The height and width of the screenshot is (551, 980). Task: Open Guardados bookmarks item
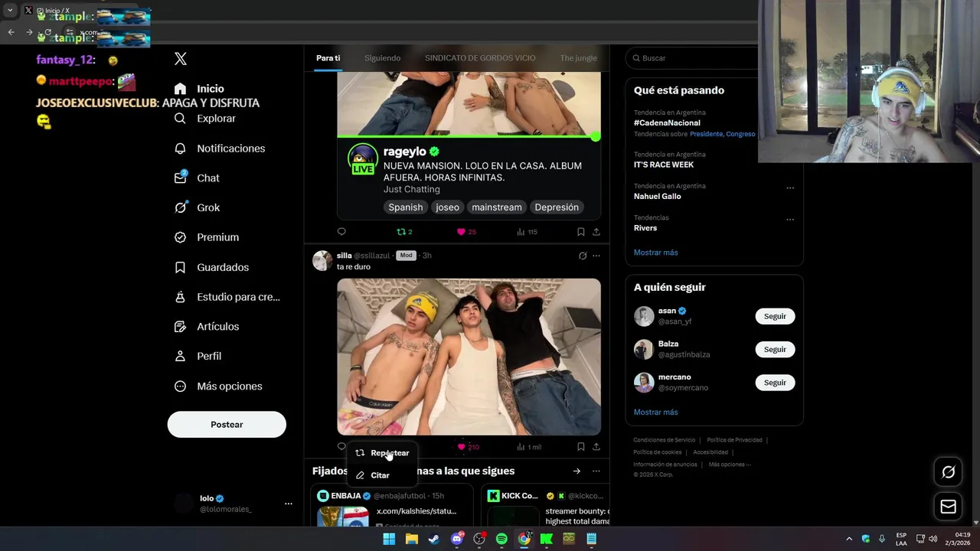click(x=211, y=267)
